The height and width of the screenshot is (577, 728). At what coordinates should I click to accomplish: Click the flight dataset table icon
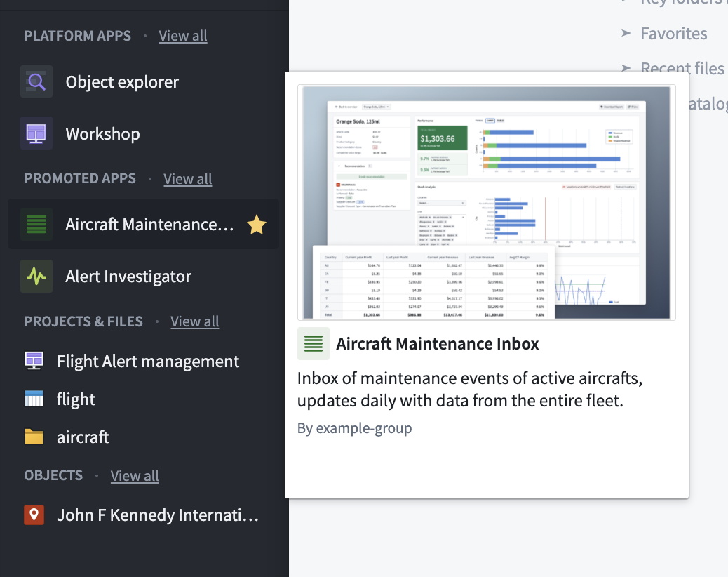34,399
